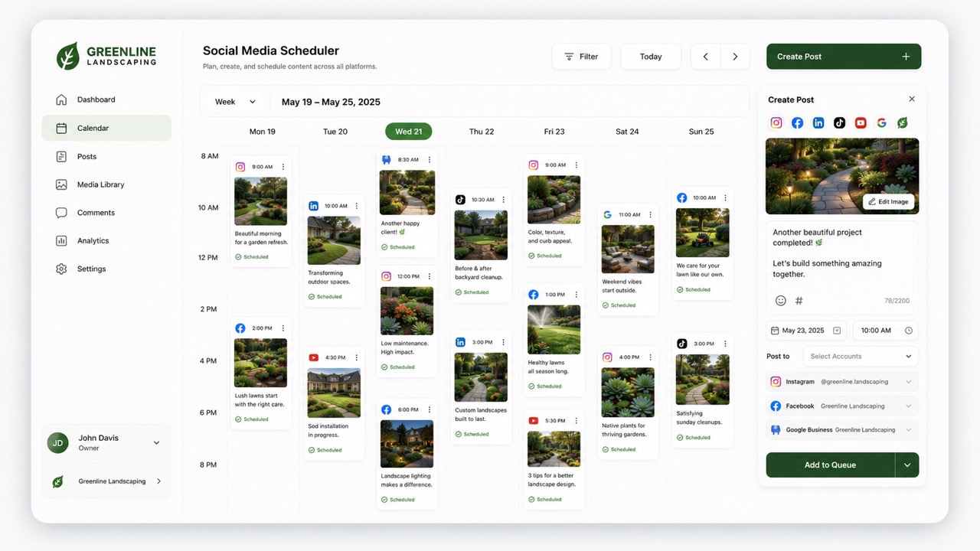Open Posts from sidebar

(106, 156)
